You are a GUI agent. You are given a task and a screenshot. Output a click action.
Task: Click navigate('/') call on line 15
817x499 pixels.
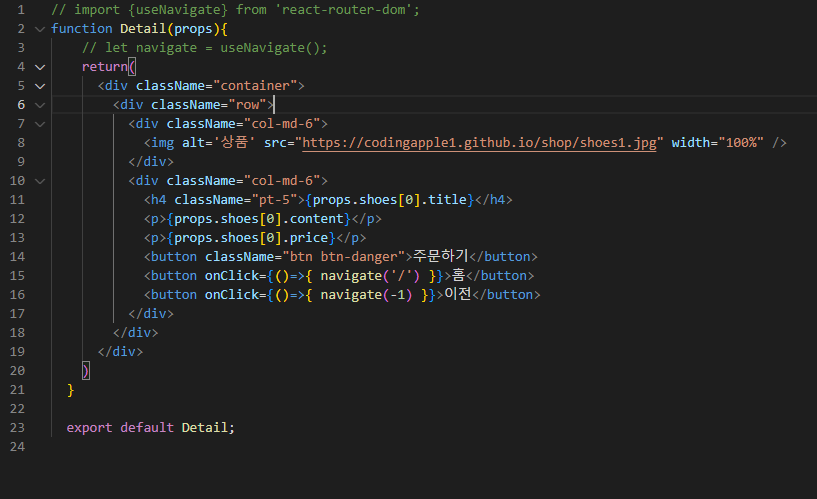click(x=370, y=276)
